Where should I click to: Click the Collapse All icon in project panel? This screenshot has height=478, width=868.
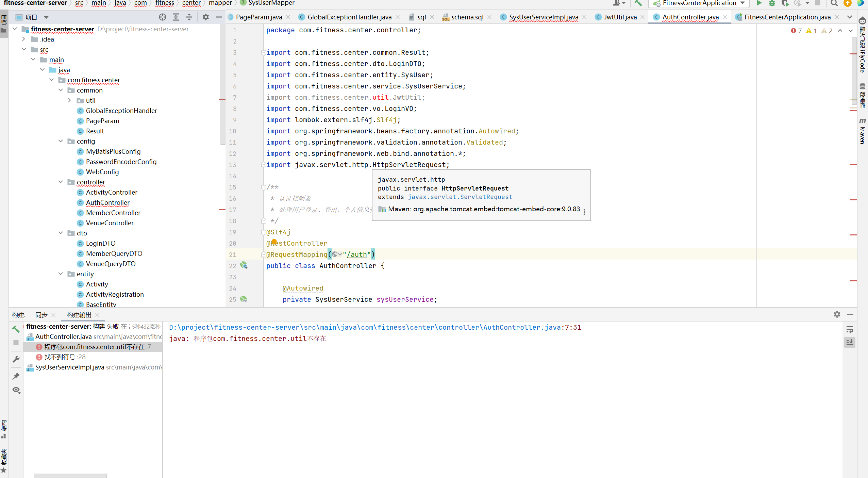[189, 17]
